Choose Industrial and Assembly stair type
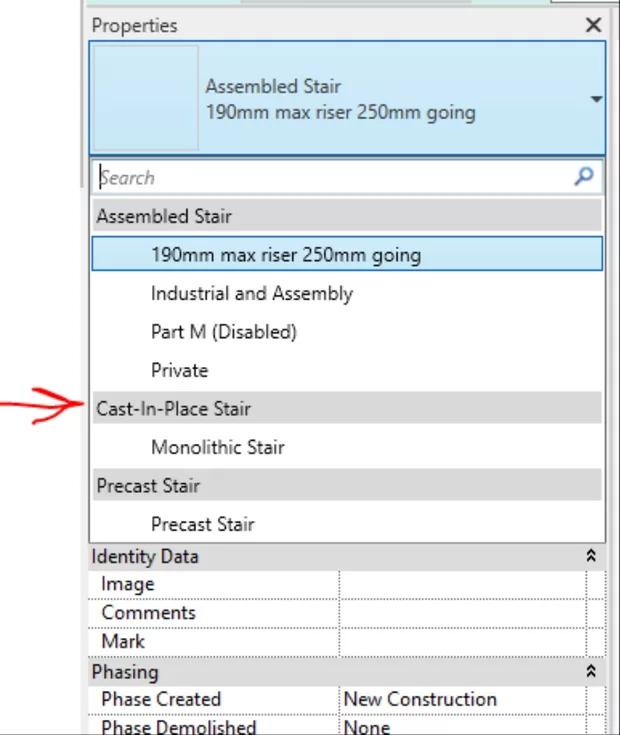The height and width of the screenshot is (735, 620). pyautogui.click(x=252, y=293)
